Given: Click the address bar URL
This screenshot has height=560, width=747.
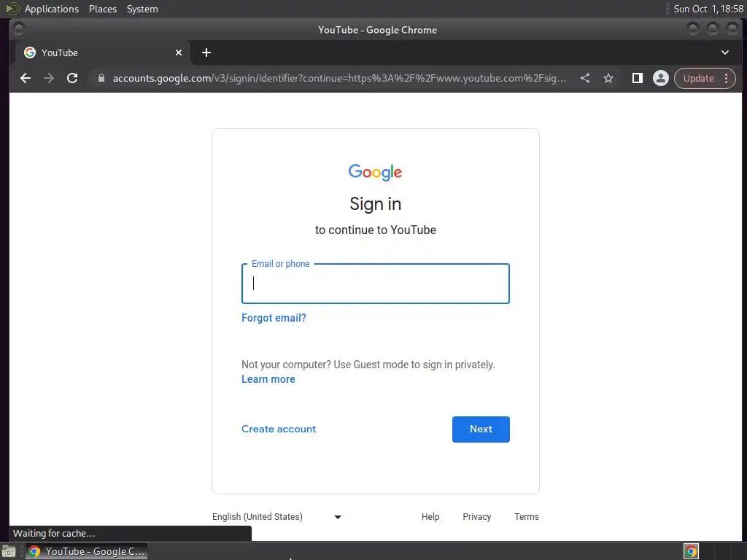Looking at the screenshot, I should 339,78.
